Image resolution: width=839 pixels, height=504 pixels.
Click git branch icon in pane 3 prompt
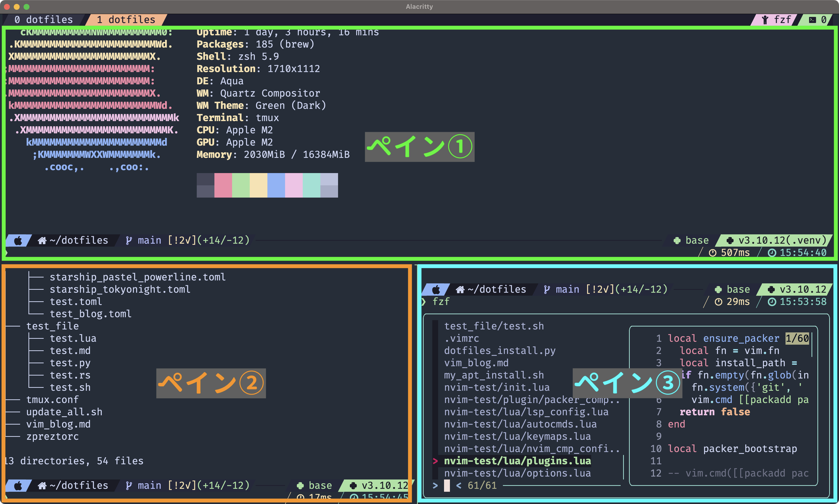click(x=547, y=289)
